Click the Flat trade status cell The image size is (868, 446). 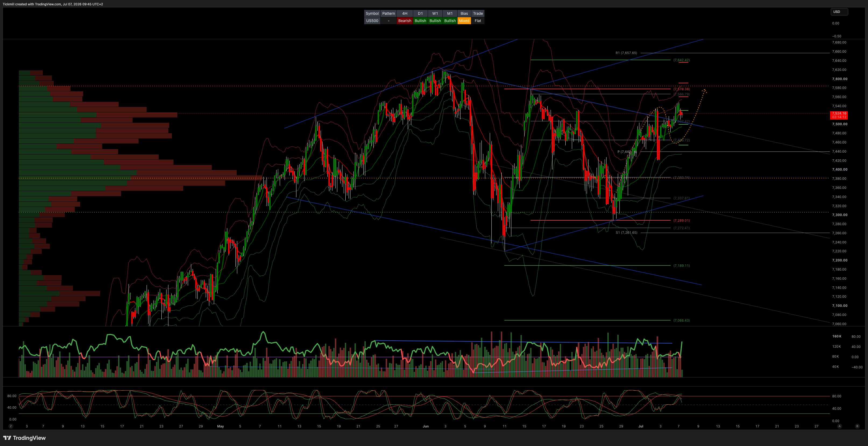pyautogui.click(x=478, y=21)
